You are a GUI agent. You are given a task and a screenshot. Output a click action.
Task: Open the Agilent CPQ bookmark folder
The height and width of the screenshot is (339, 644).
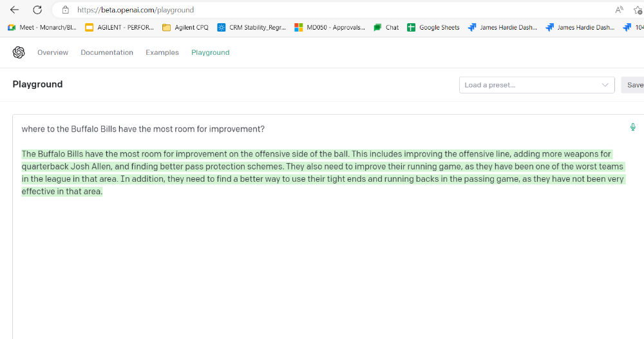[x=185, y=28]
